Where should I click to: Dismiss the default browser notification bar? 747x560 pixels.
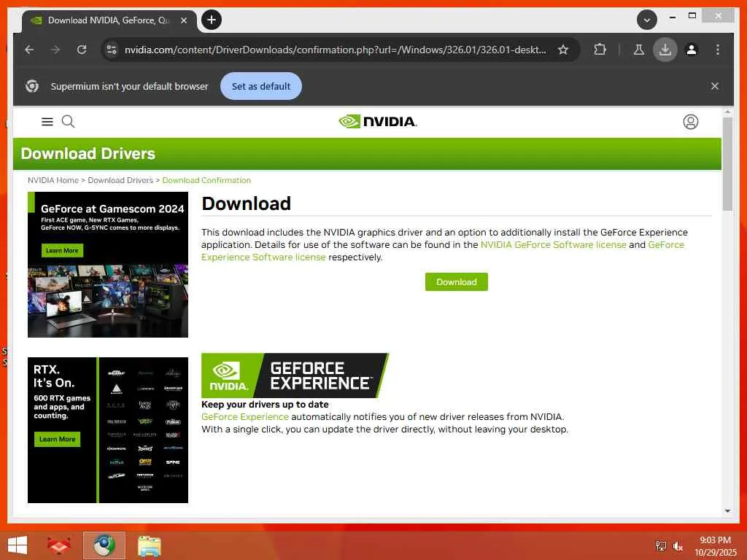(x=715, y=86)
